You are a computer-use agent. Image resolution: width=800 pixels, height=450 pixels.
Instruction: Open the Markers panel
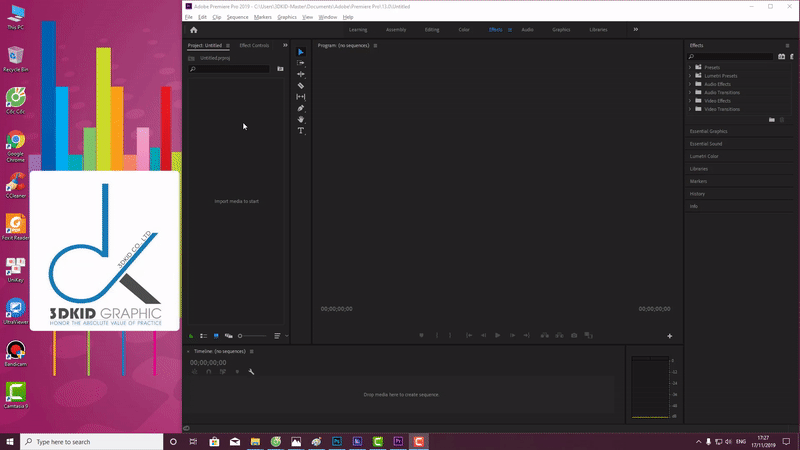pyautogui.click(x=698, y=181)
